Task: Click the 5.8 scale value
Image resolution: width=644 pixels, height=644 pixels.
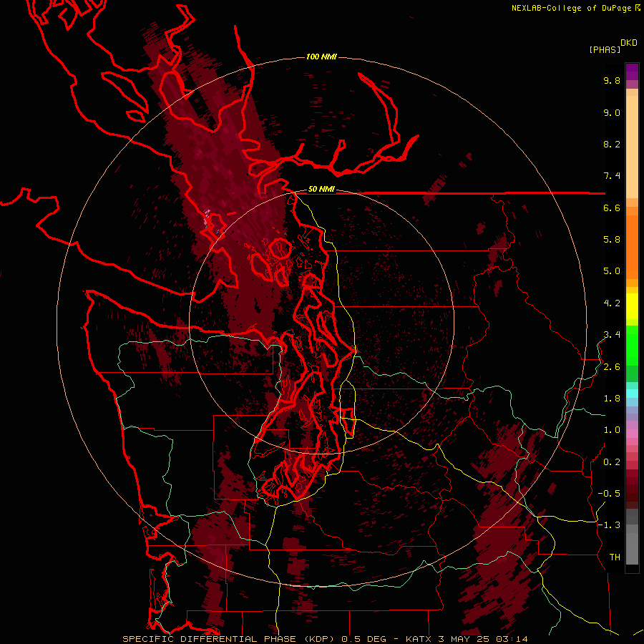Action: (612, 240)
